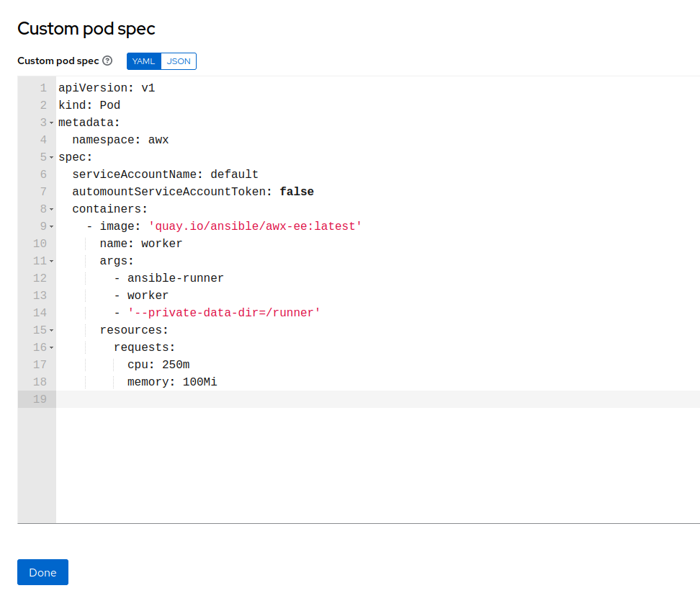Fold the resources block on line 15

coord(51,330)
